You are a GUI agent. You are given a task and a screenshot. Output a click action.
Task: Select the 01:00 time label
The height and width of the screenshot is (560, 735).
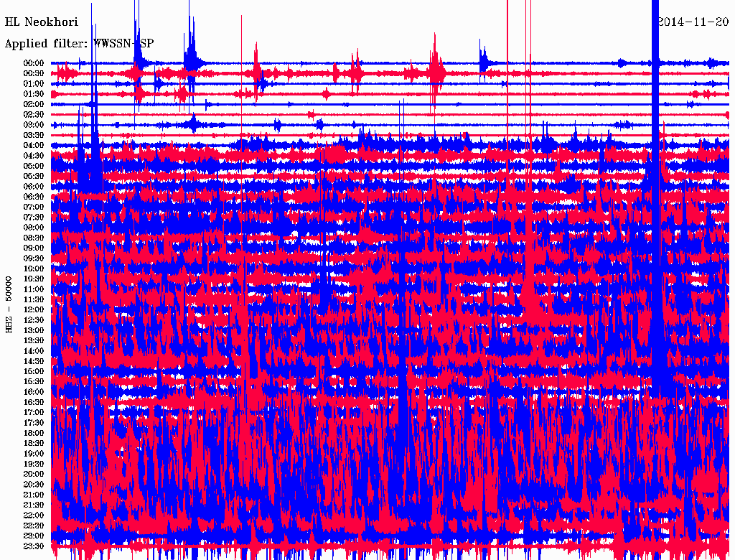tap(33, 83)
